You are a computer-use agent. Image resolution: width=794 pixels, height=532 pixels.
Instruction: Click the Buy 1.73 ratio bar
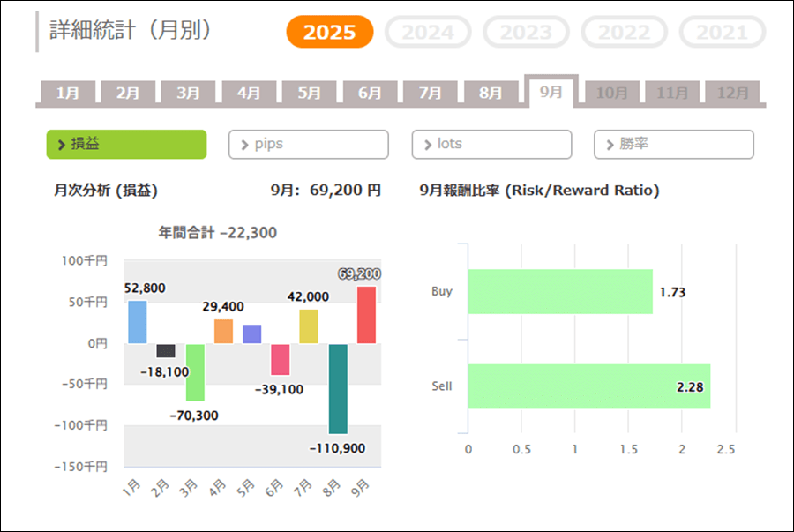click(560, 291)
